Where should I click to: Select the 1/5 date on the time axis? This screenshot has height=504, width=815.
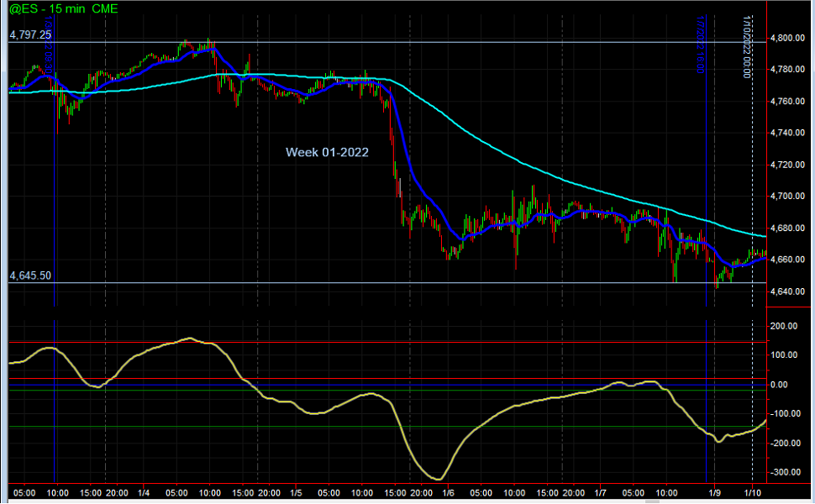click(x=296, y=492)
